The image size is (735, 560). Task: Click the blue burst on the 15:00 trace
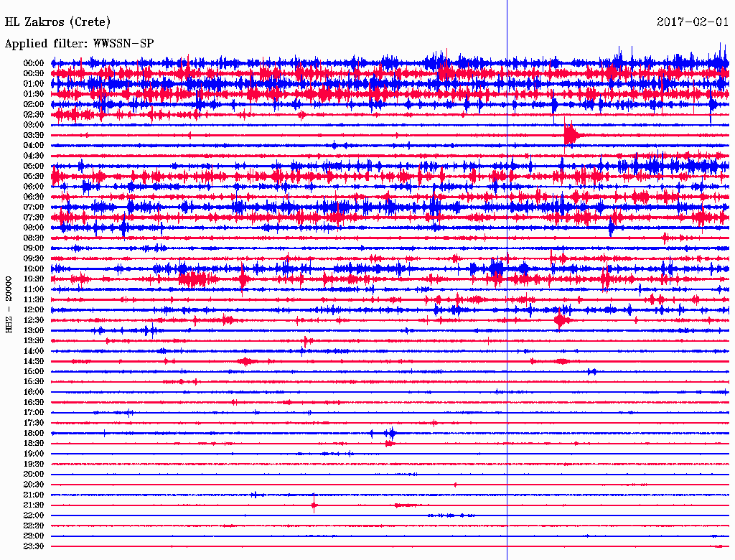coord(592,372)
